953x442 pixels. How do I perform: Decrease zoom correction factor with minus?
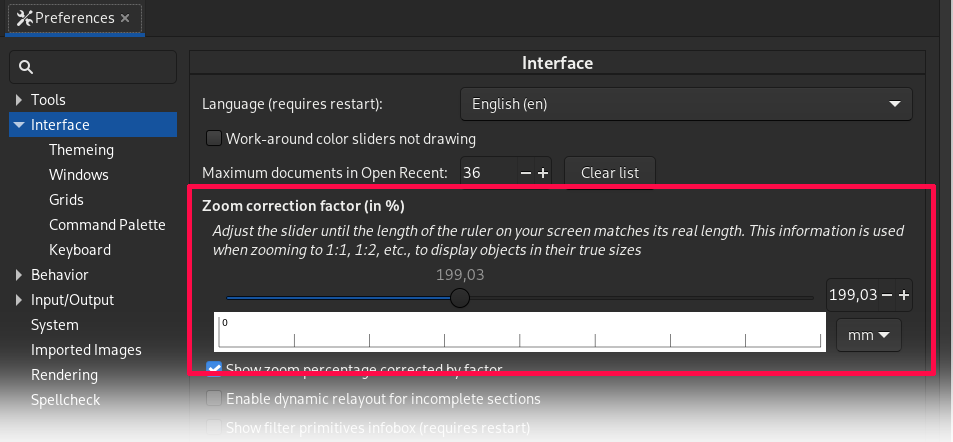pos(887,295)
